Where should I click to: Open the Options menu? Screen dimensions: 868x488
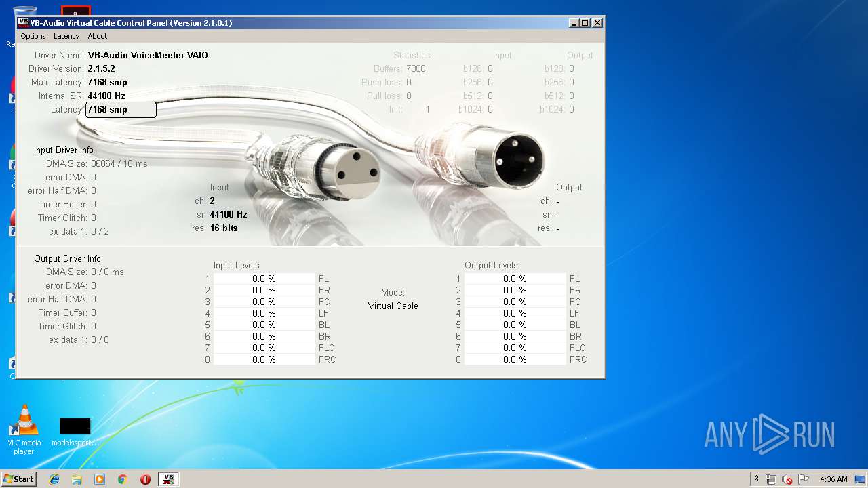(33, 36)
